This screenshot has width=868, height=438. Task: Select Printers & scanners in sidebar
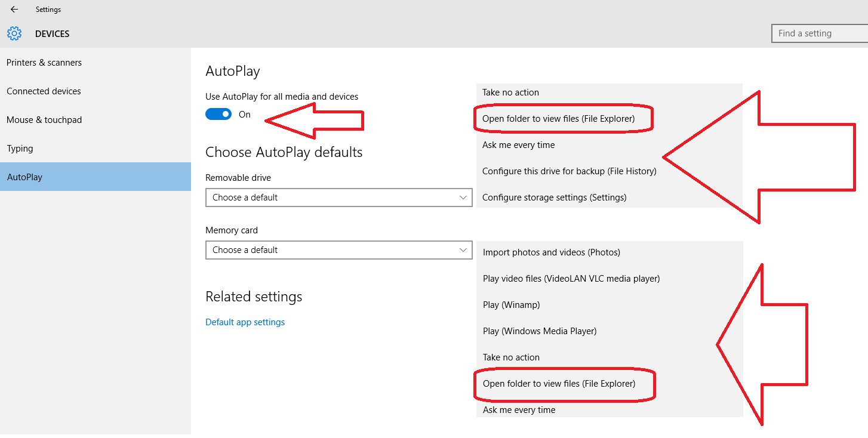click(44, 62)
